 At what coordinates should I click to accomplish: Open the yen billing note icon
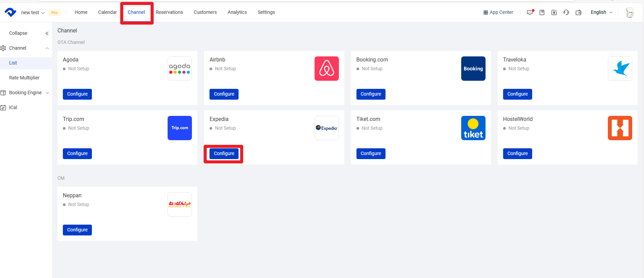pyautogui.click(x=554, y=12)
